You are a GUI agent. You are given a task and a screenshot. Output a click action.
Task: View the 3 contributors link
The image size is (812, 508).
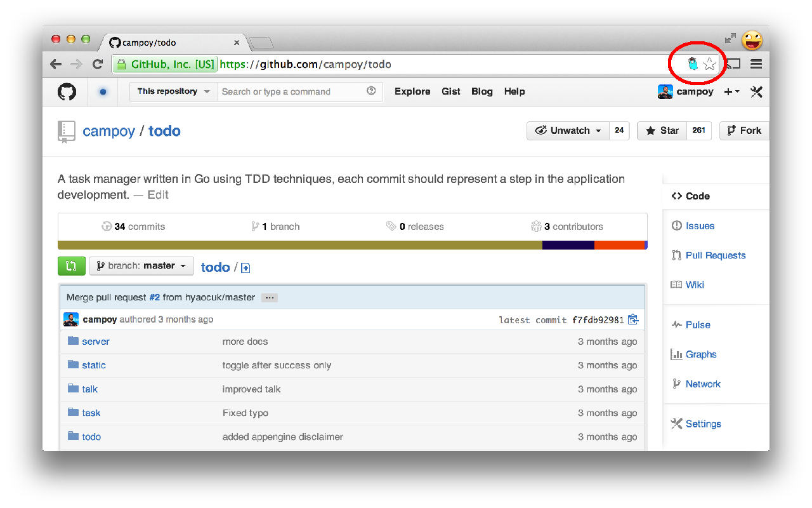[567, 226]
